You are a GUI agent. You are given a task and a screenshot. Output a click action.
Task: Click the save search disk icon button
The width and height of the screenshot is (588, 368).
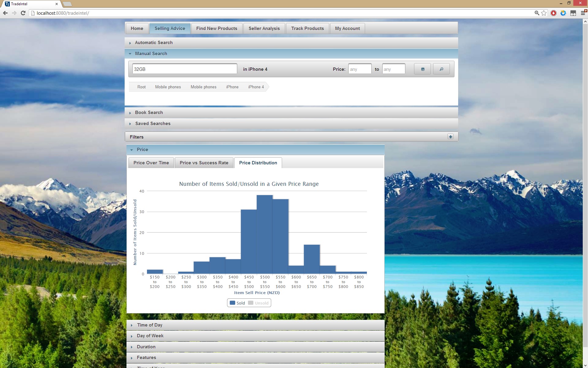[422, 69]
